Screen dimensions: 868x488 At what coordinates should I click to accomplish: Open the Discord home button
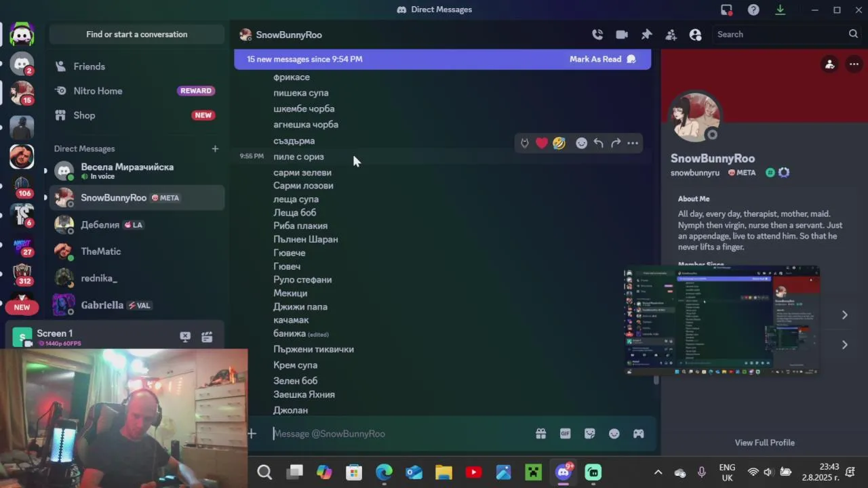pos(22,35)
